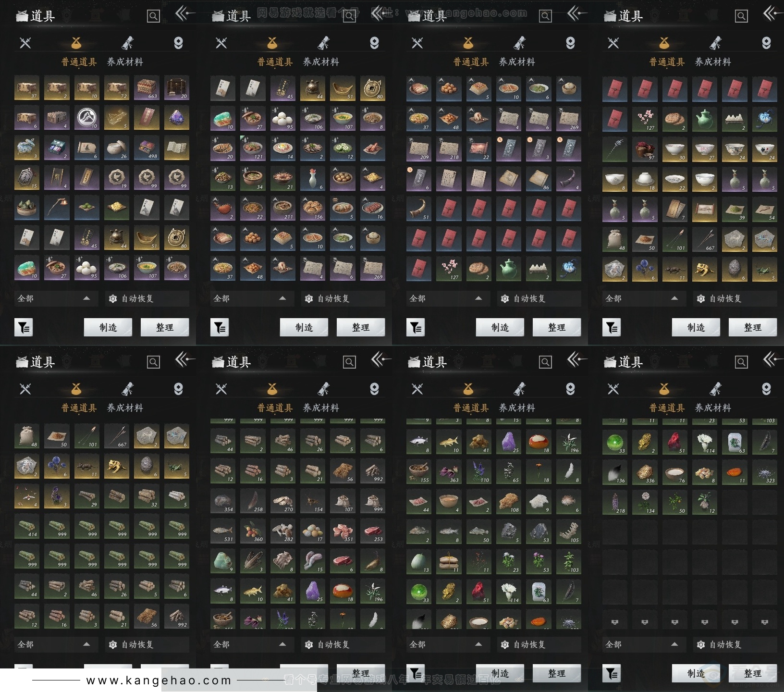Select 普通道具 tab in the 531 fish panel
This screenshot has height=692, width=784.
(x=275, y=408)
